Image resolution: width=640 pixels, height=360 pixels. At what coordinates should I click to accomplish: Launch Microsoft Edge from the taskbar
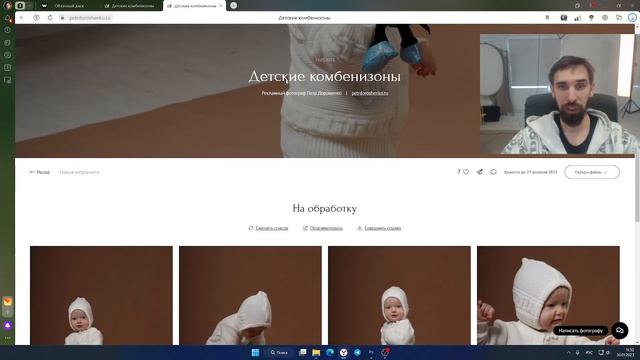[x=330, y=352]
